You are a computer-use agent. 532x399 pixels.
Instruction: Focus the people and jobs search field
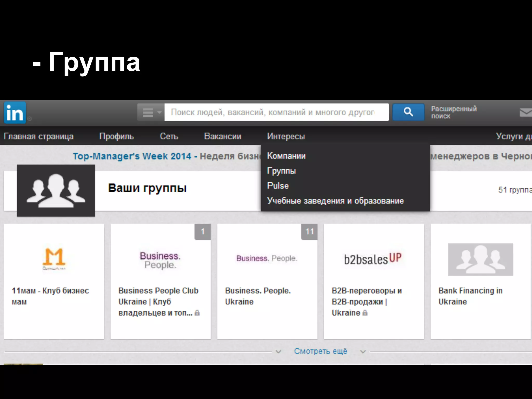point(277,112)
